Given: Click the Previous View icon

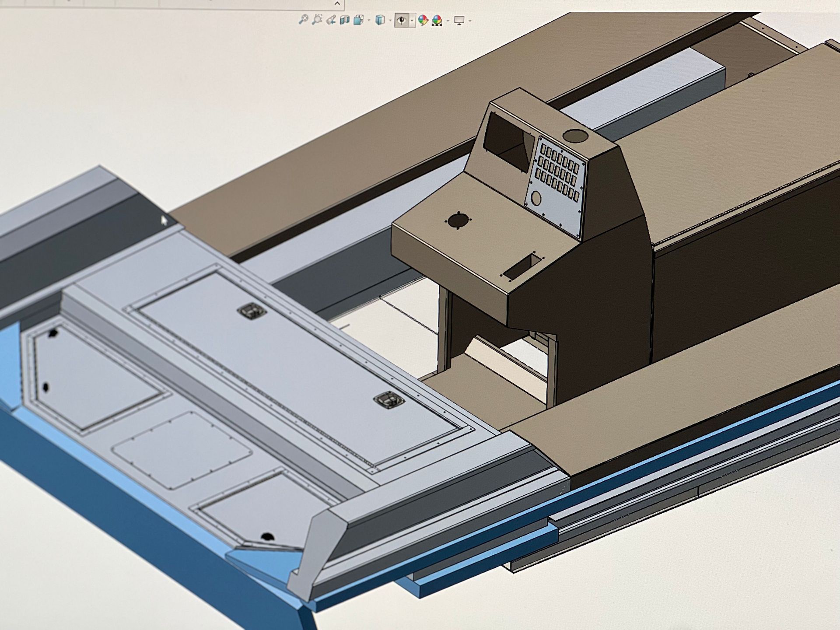Looking at the screenshot, I should pyautogui.click(x=332, y=19).
